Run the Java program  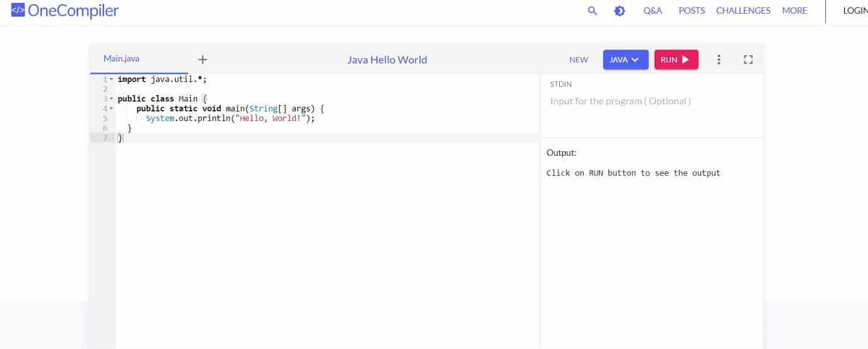676,59
